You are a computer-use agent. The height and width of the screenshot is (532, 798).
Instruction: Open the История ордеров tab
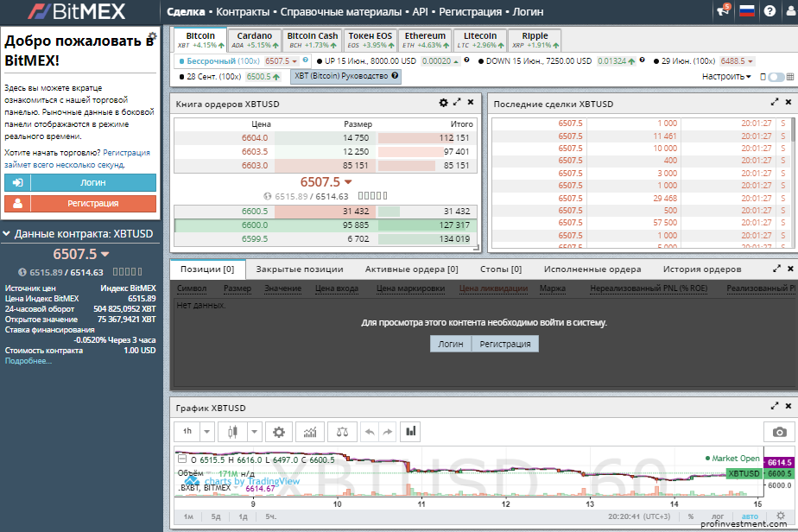[702, 269]
